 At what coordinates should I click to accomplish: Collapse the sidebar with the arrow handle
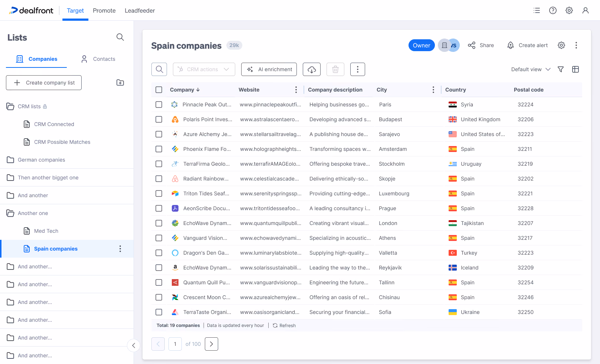134,345
